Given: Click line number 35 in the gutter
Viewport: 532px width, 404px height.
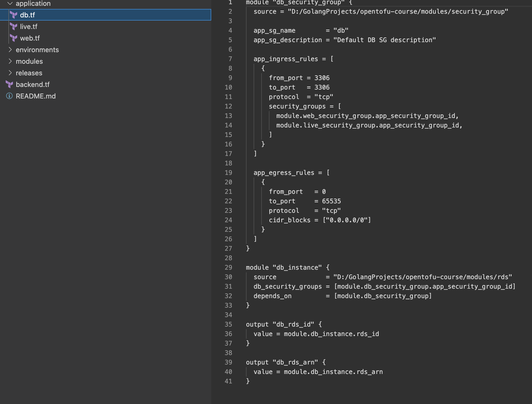Looking at the screenshot, I should 228,324.
